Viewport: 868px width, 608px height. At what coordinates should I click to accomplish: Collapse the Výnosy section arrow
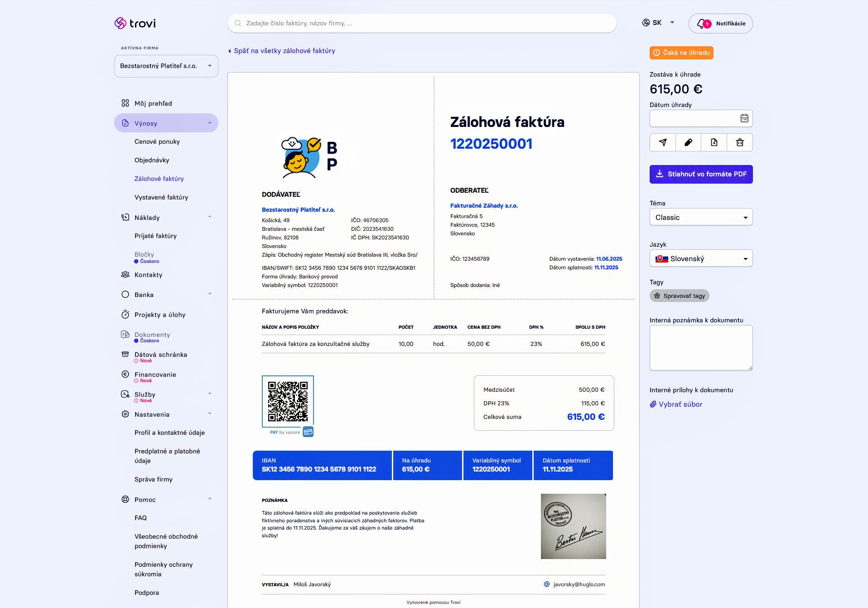[x=210, y=123]
